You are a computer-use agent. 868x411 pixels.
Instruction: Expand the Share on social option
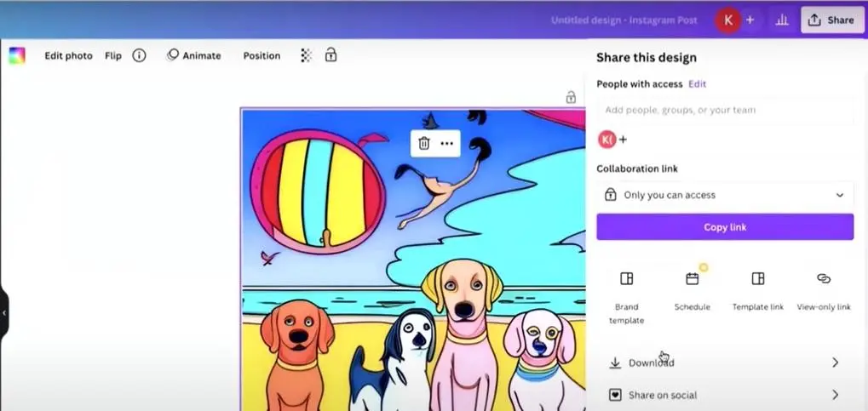724,395
